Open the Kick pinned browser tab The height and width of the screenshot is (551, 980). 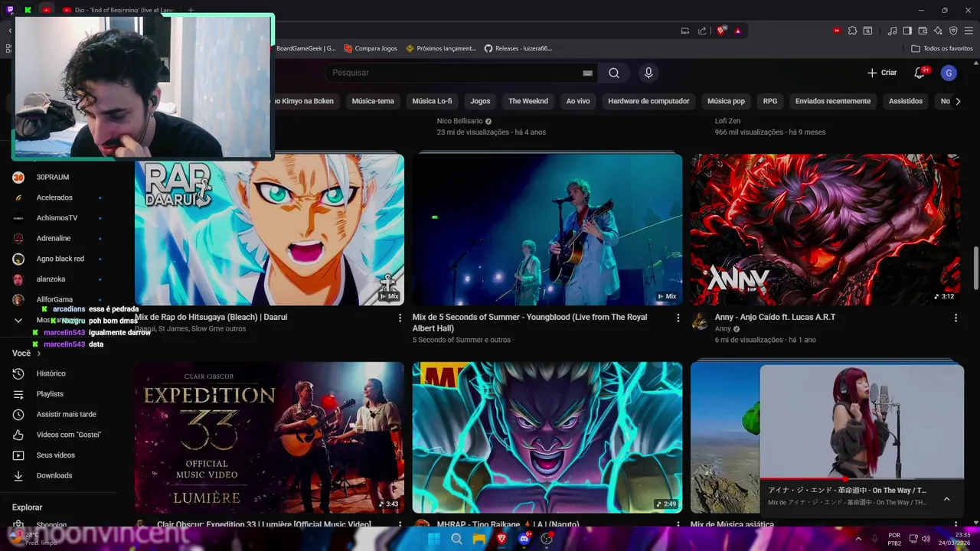click(28, 10)
